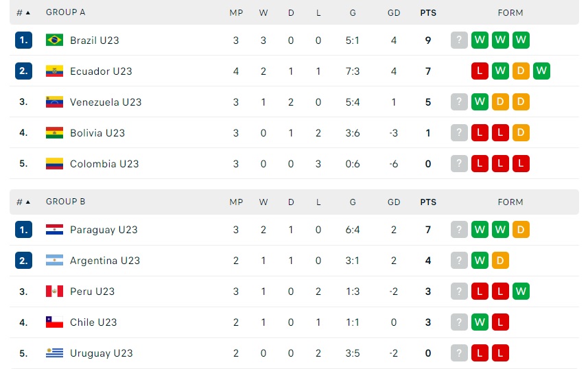Click Group B's GD column header
Image resolution: width=588 pixels, height=369 pixels.
pyautogui.click(x=394, y=202)
